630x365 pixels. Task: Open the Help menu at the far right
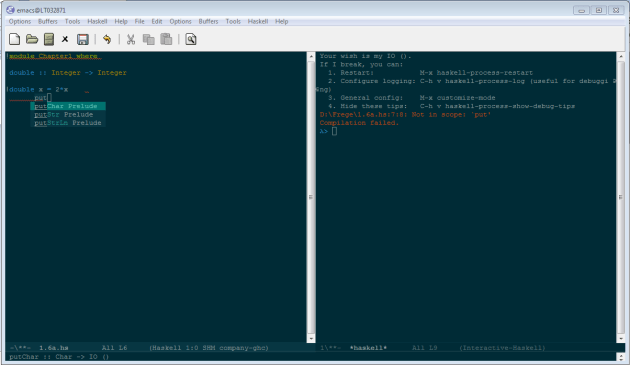[x=282, y=21]
